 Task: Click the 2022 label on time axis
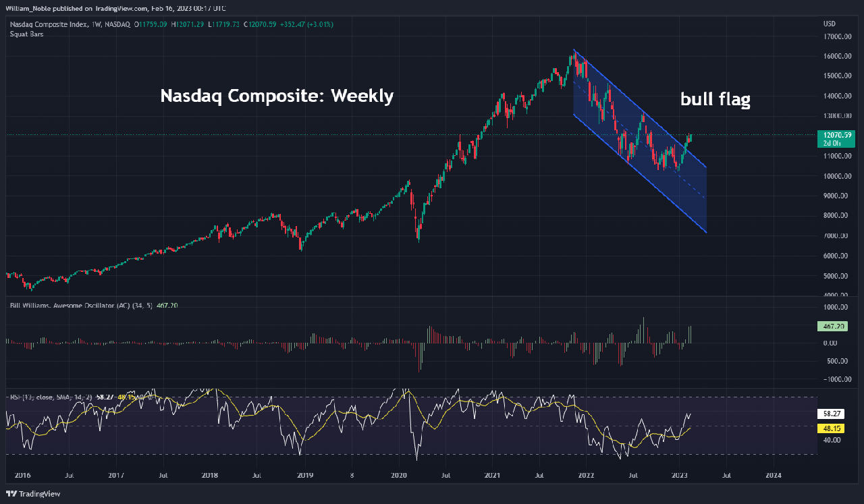click(x=587, y=475)
